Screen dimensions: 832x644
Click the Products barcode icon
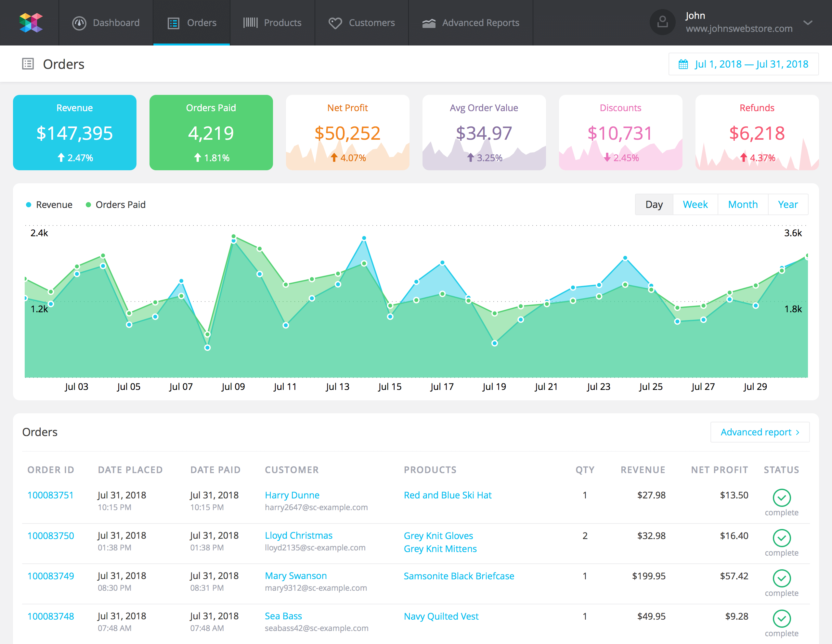250,22
